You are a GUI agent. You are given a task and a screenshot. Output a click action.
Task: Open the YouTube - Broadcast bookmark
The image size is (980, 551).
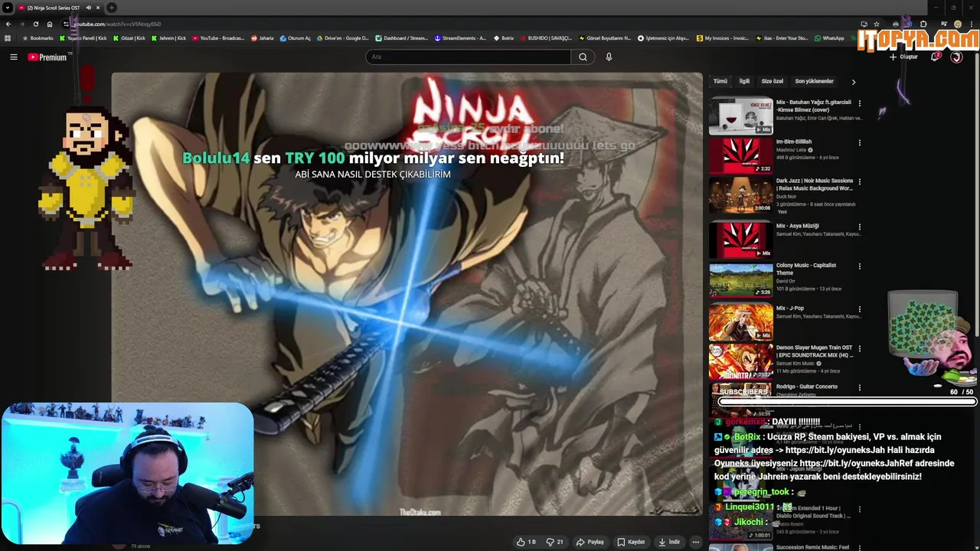click(218, 38)
